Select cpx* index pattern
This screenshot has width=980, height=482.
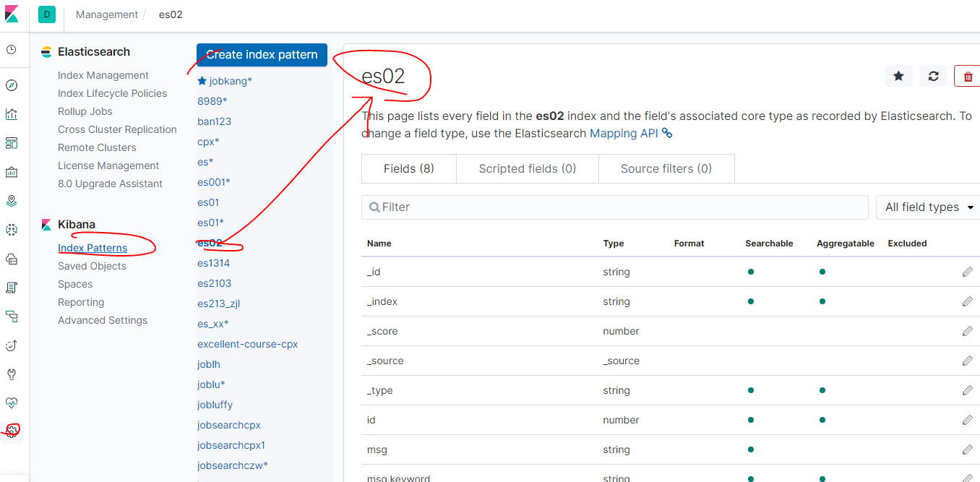(208, 142)
